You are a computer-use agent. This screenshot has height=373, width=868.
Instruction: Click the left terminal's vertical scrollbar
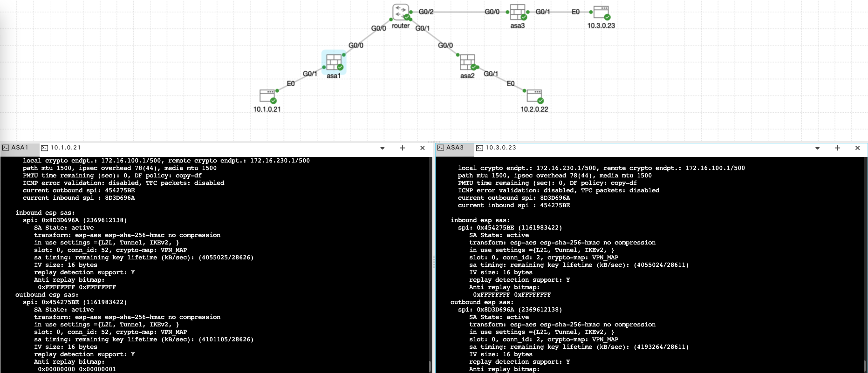coord(430,365)
